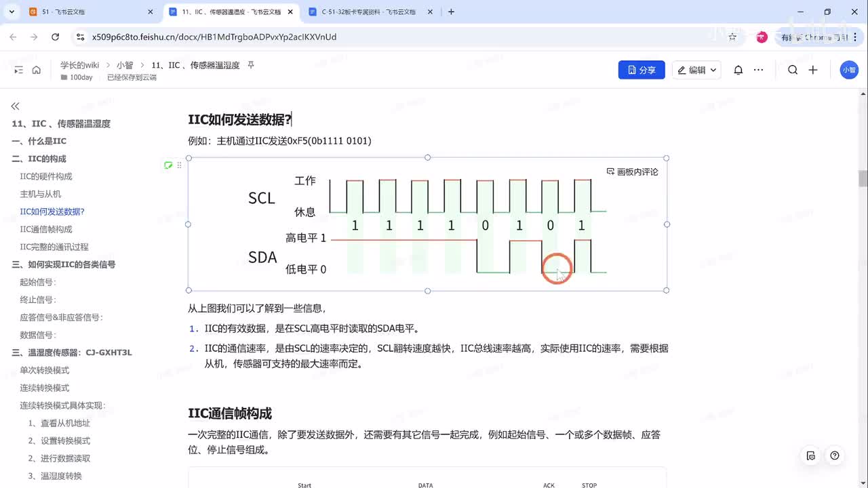This screenshot has height=488, width=868.
Task: Open the notifications bell icon
Action: (738, 70)
